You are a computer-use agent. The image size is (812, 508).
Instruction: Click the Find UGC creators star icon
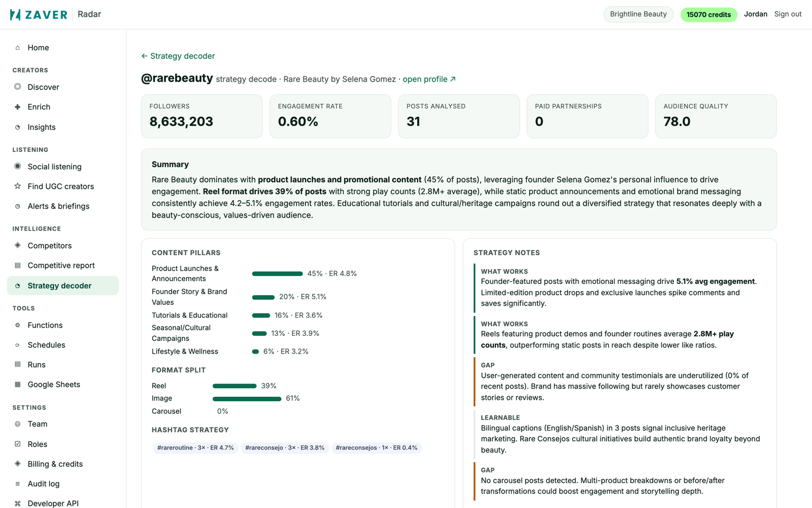click(18, 186)
